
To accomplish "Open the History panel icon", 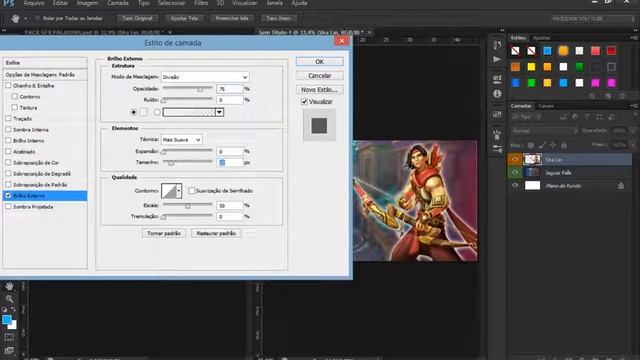I will [497, 45].
